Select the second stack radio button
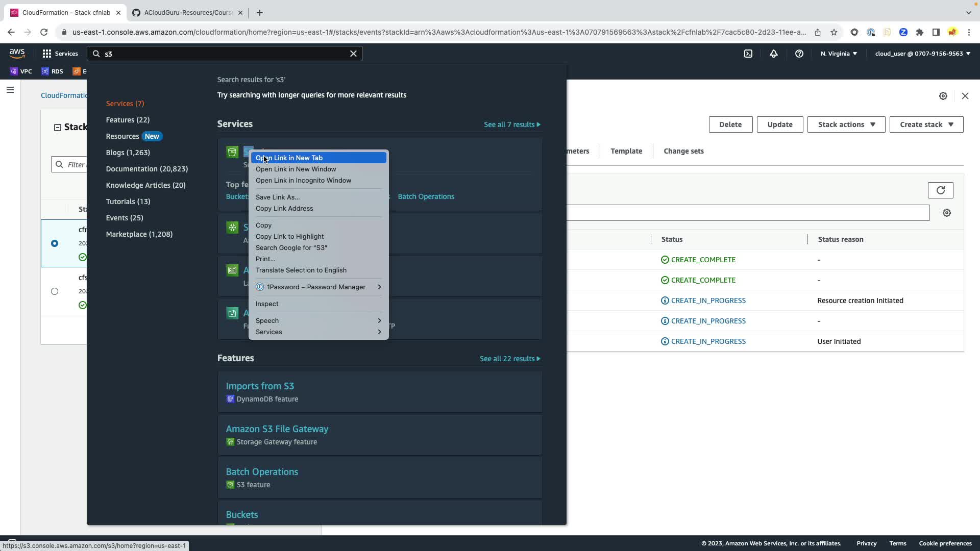The image size is (980, 551). 55,291
